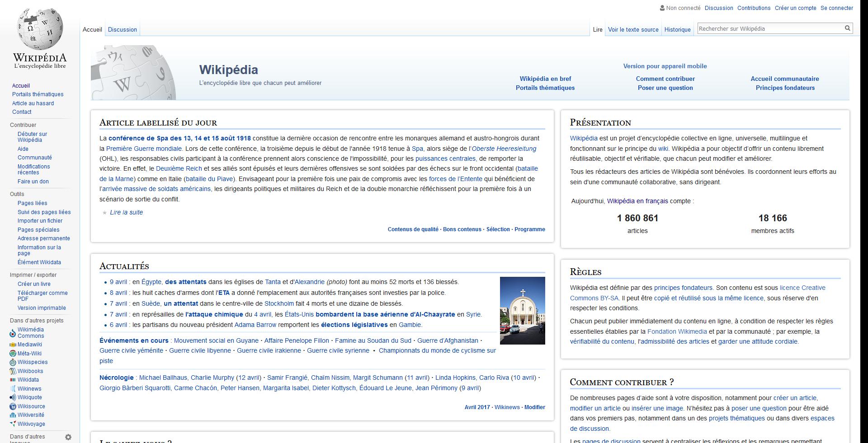Switch to the Discussion tab of the page
Viewport: 868px width, 443px height.
123,29
